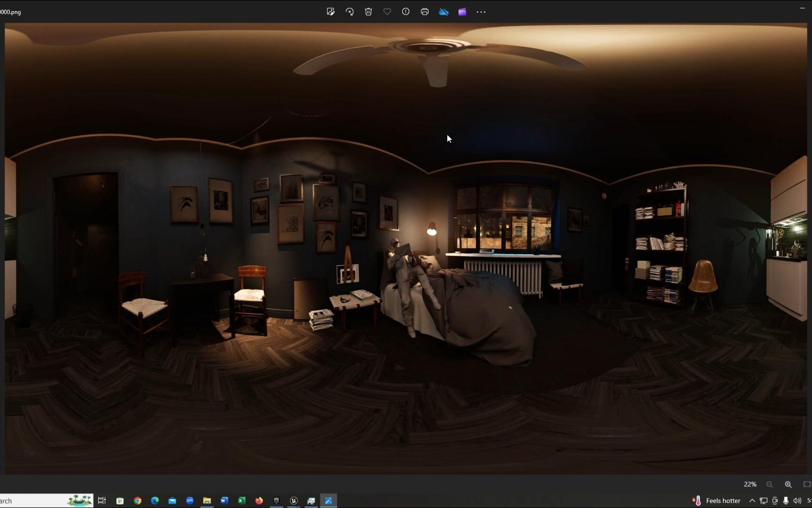Open the Mail app from the taskbar
The height and width of the screenshot is (508, 812).
[x=172, y=500]
